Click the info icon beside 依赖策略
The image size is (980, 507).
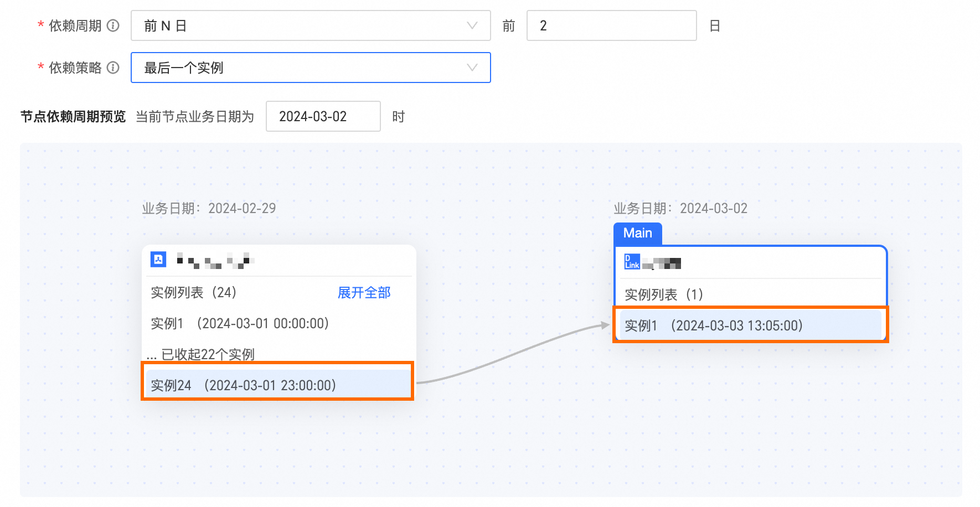coord(113,68)
